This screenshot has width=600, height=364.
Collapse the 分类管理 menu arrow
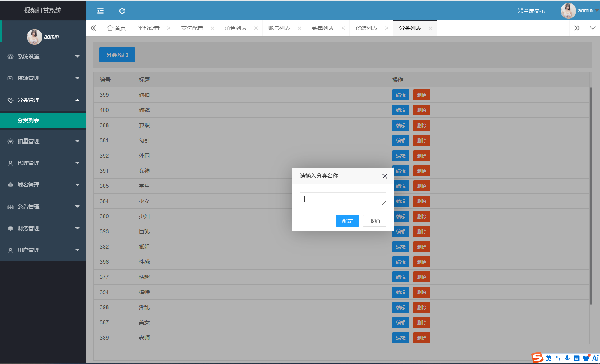(77, 100)
